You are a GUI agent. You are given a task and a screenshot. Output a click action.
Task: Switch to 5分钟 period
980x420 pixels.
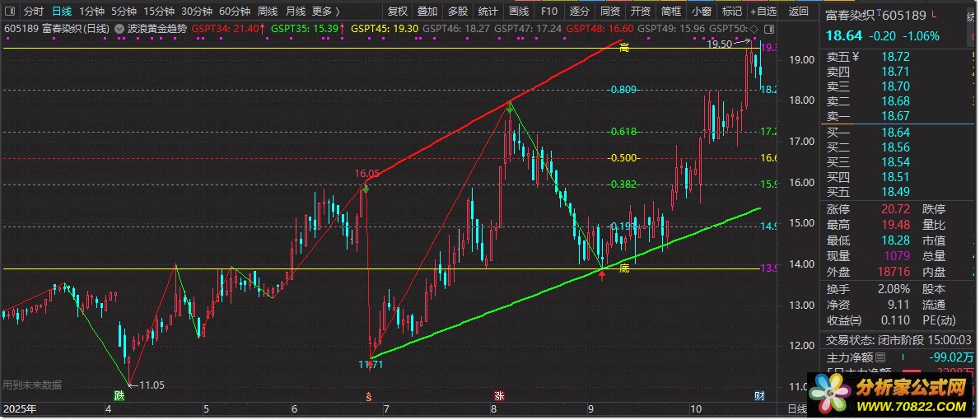124,12
